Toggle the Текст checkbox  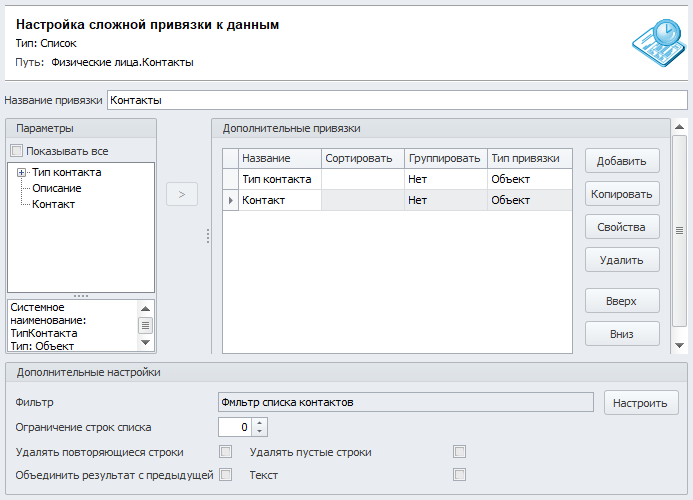pos(460,475)
